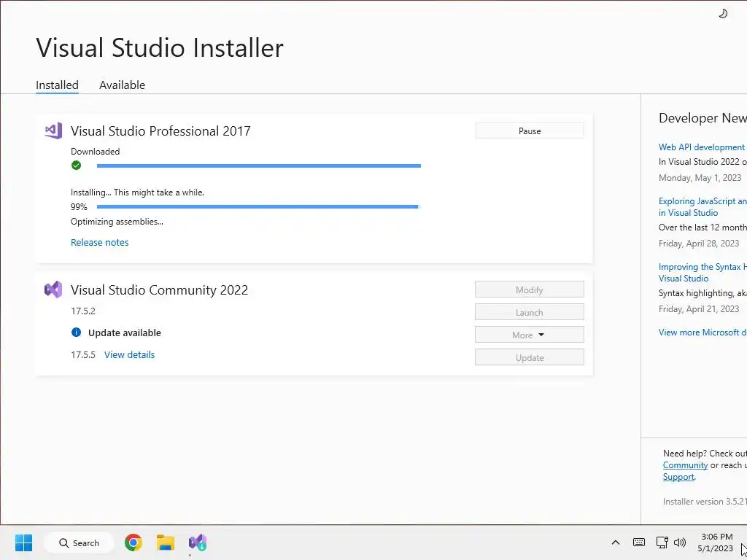Click the Visual Studio Installer taskbar icon
The image size is (747, 560).
197,542
